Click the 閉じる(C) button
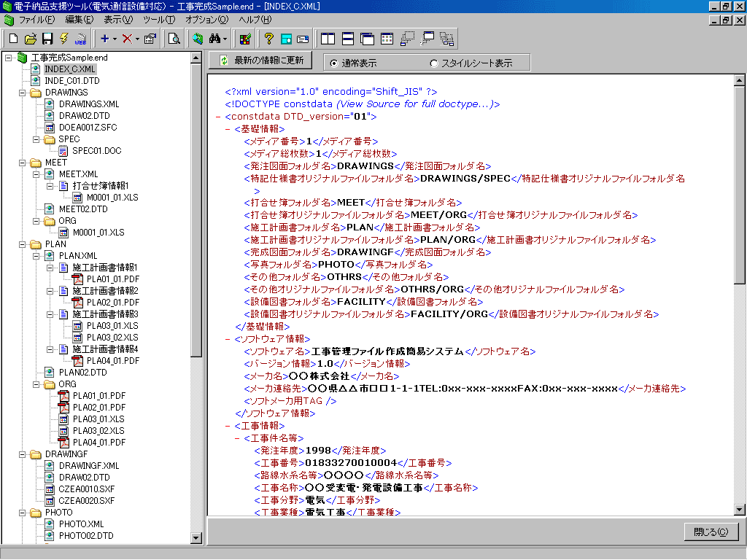The width and height of the screenshot is (747, 560). (711, 532)
